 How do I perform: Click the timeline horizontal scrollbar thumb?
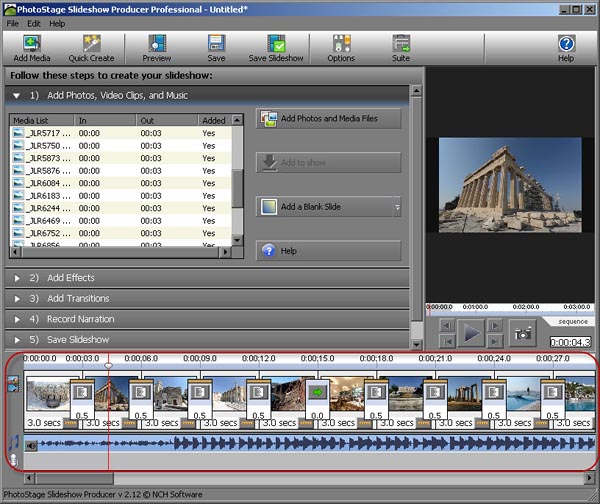tap(75, 478)
